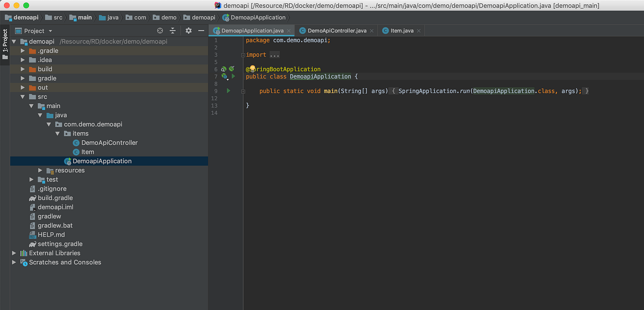The image size is (644, 310).
Task: Expand the build folder arrow
Action: pyautogui.click(x=23, y=69)
